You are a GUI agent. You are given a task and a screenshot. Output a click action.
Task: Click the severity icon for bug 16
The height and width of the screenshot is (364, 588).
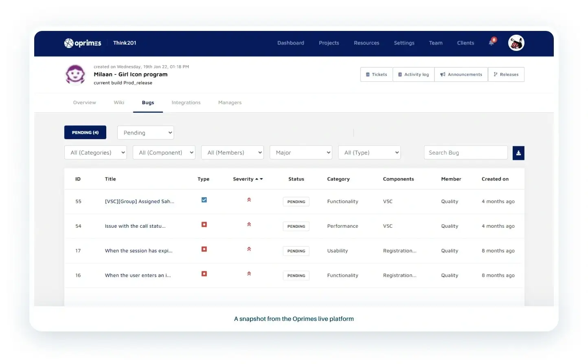pyautogui.click(x=249, y=274)
